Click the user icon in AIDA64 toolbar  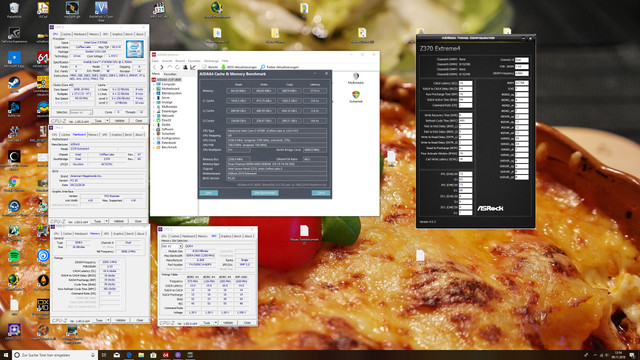coord(185,67)
